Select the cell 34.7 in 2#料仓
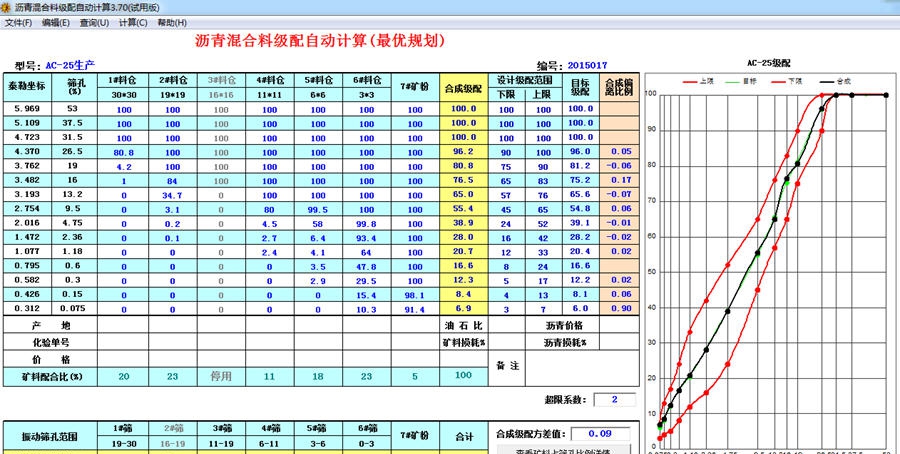The height and width of the screenshot is (454, 900). [x=173, y=195]
